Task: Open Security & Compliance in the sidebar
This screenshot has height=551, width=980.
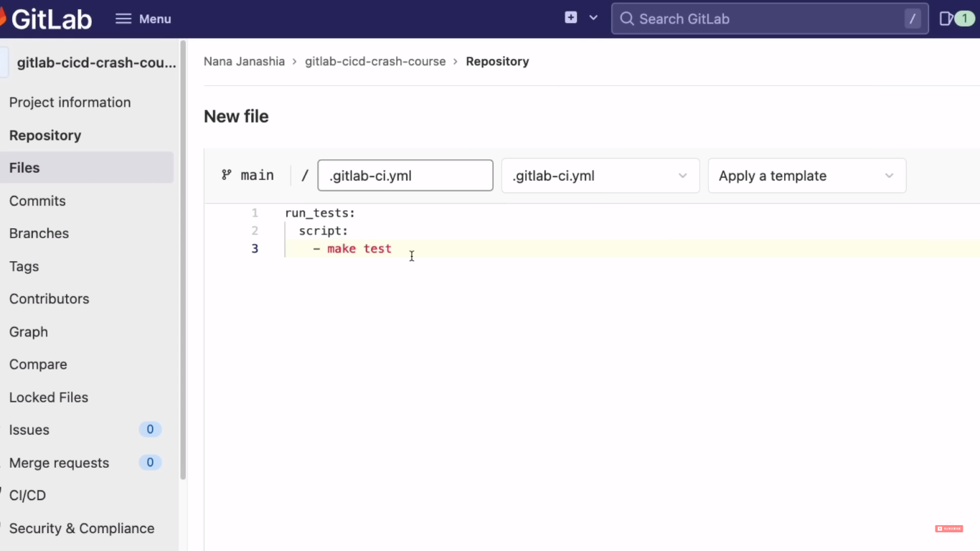Action: coord(81,528)
